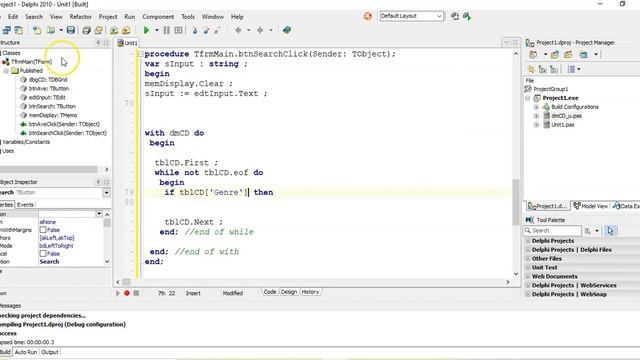Click the red round icon beside Default Layout
The image size is (640, 360).
(x=368, y=16)
